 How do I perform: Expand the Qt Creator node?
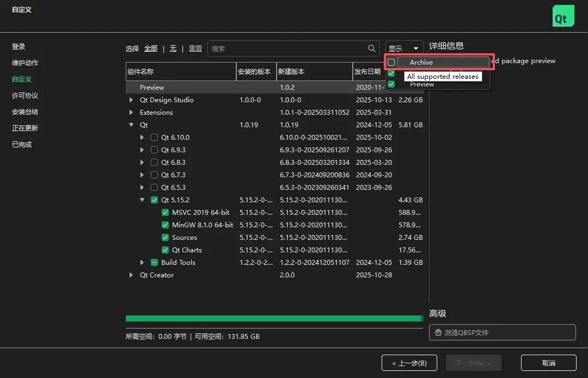pos(131,275)
